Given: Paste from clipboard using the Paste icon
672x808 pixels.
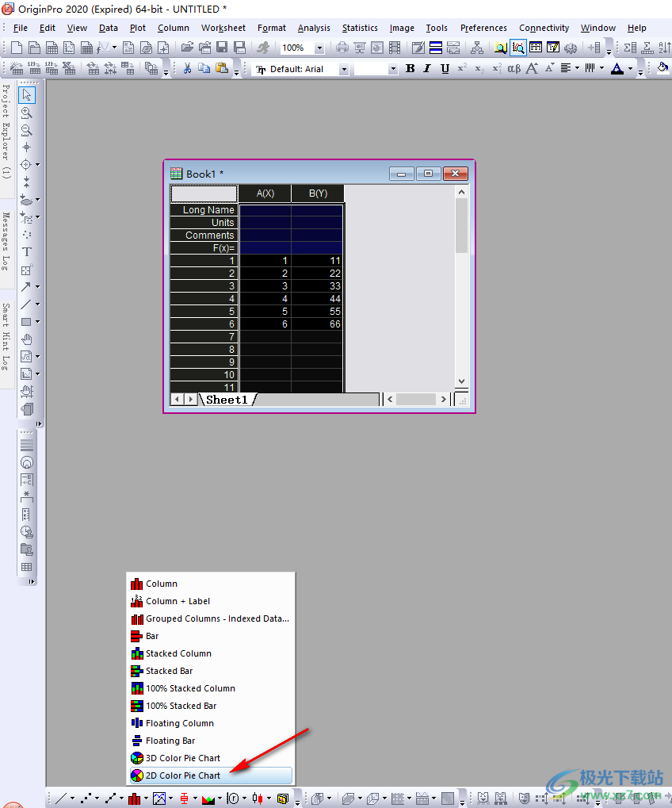Looking at the screenshot, I should 222,68.
